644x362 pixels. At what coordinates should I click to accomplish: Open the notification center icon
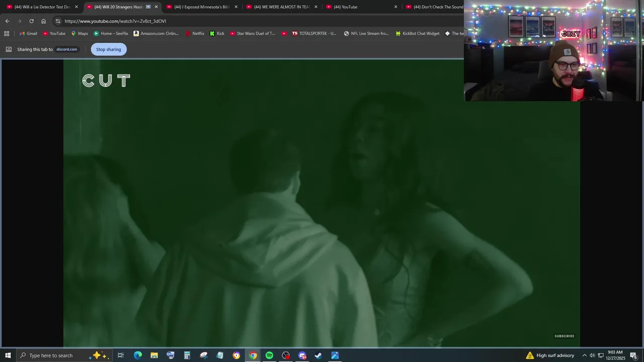634,355
